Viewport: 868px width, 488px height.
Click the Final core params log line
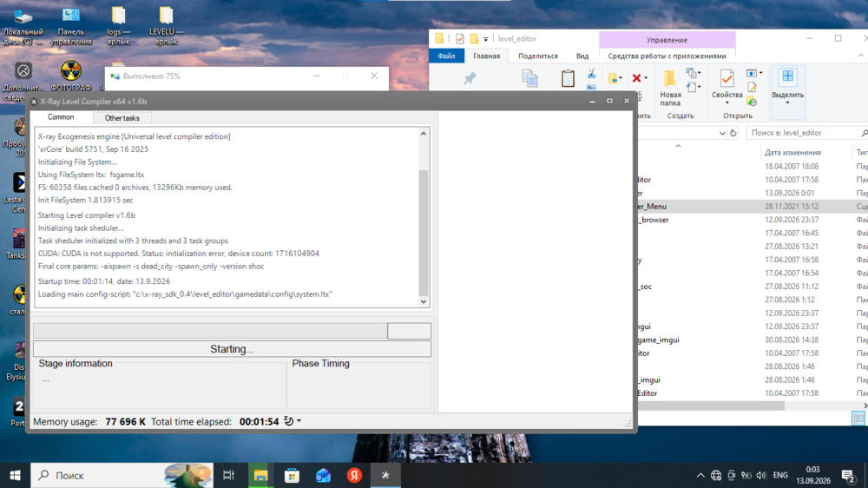(x=151, y=266)
